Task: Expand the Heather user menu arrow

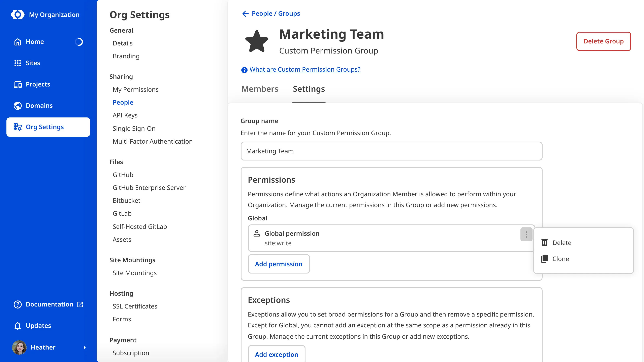Action: point(85,347)
